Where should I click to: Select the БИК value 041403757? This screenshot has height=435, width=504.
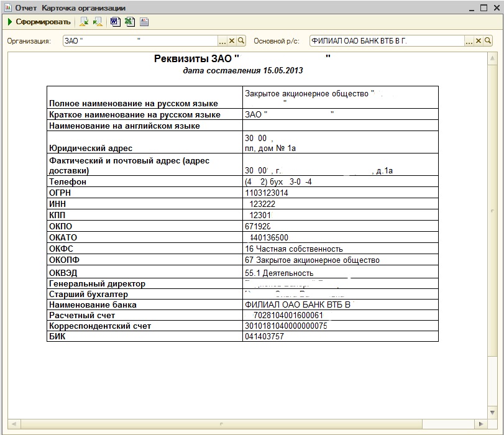pyautogui.click(x=264, y=337)
